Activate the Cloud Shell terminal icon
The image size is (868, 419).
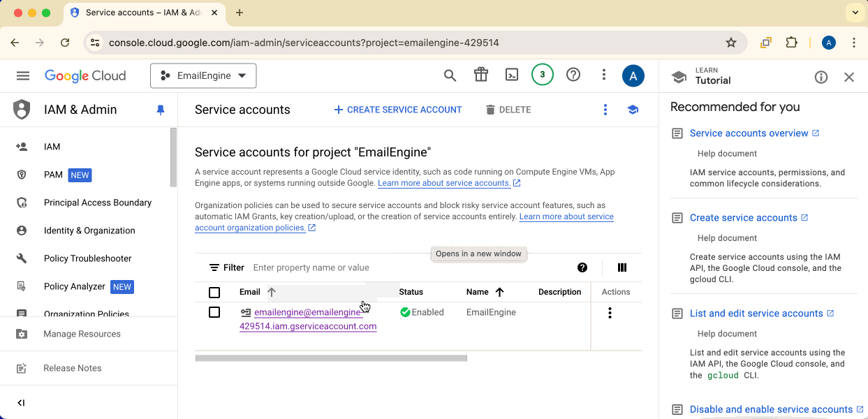(x=512, y=75)
